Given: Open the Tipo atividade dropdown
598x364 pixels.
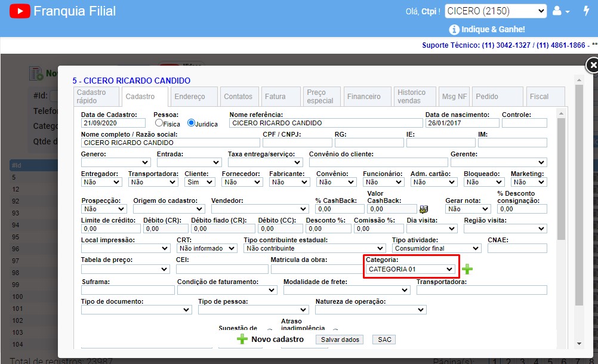Looking at the screenshot, I should tap(436, 248).
